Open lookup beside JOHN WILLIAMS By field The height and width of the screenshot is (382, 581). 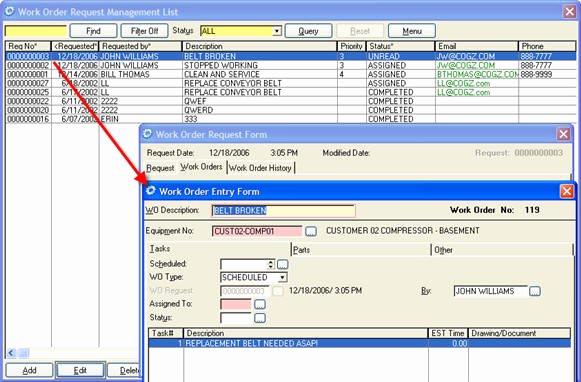coord(535,291)
